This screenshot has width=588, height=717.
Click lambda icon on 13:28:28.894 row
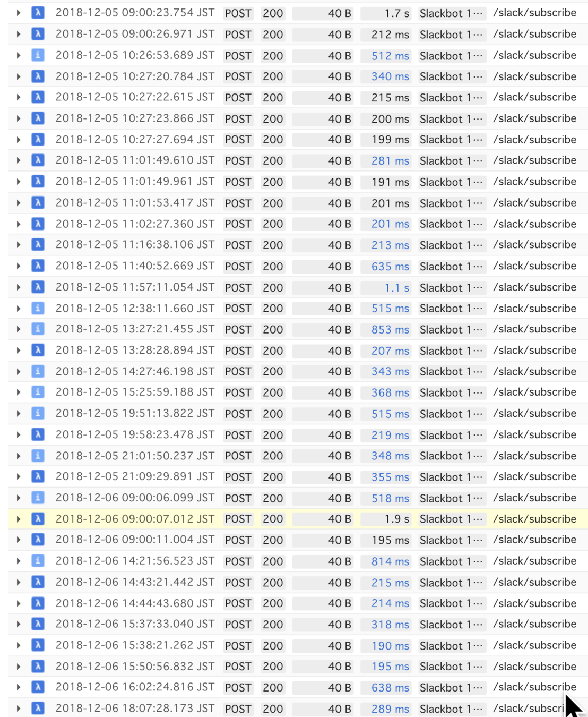(38, 351)
